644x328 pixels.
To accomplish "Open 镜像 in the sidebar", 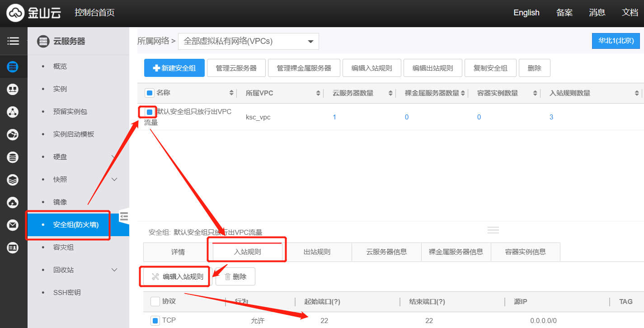I will [60, 202].
